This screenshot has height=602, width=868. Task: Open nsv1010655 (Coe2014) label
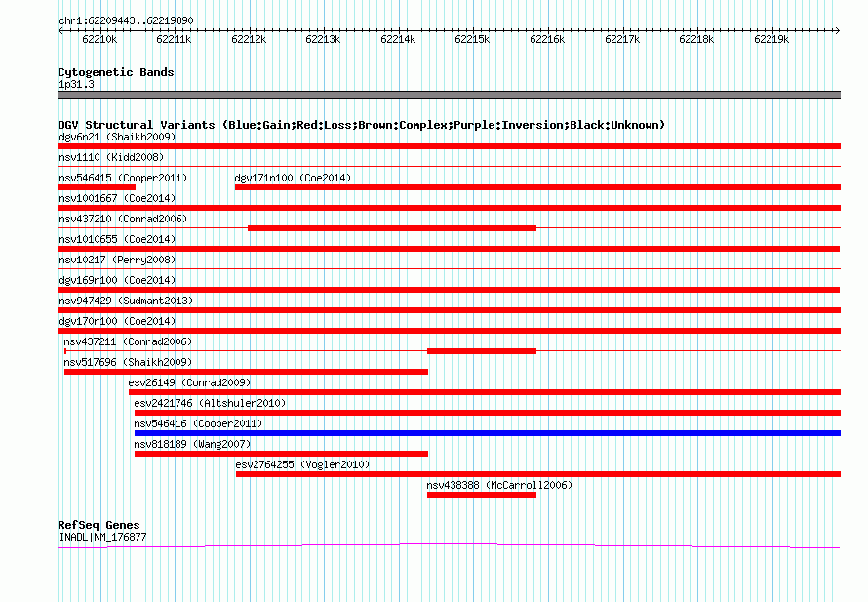click(x=117, y=239)
